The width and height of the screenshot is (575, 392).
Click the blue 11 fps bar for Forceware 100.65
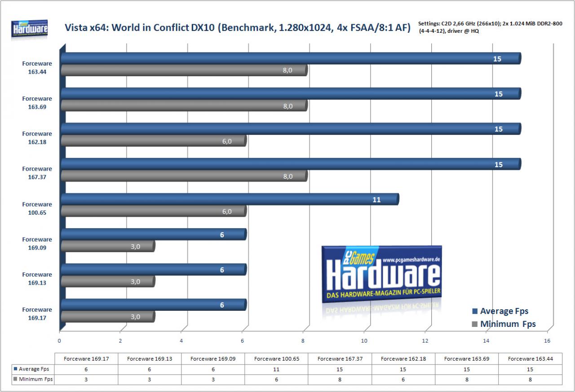230,199
